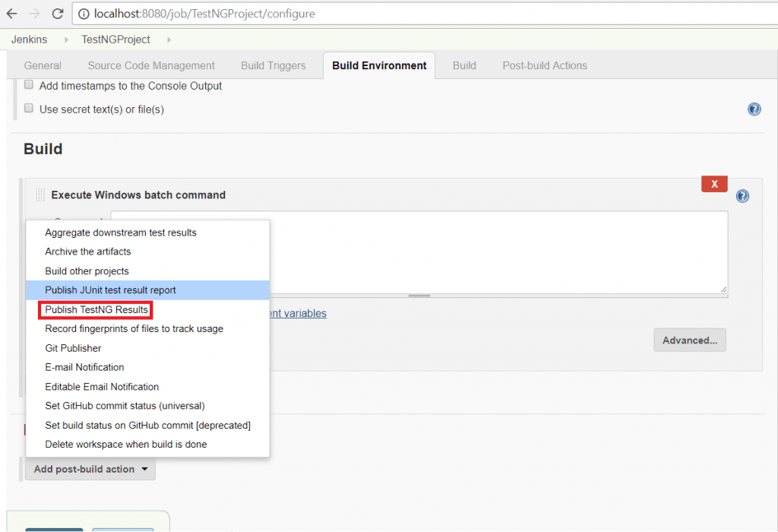Click the Advanced button
The width and height of the screenshot is (778, 532).
689,340
